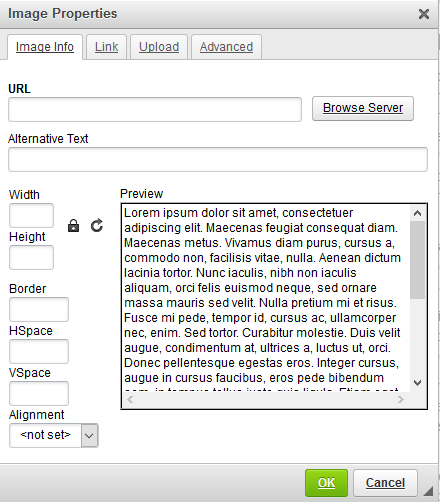Click the preview scroll right arrow
The image size is (441, 504).
click(x=401, y=399)
